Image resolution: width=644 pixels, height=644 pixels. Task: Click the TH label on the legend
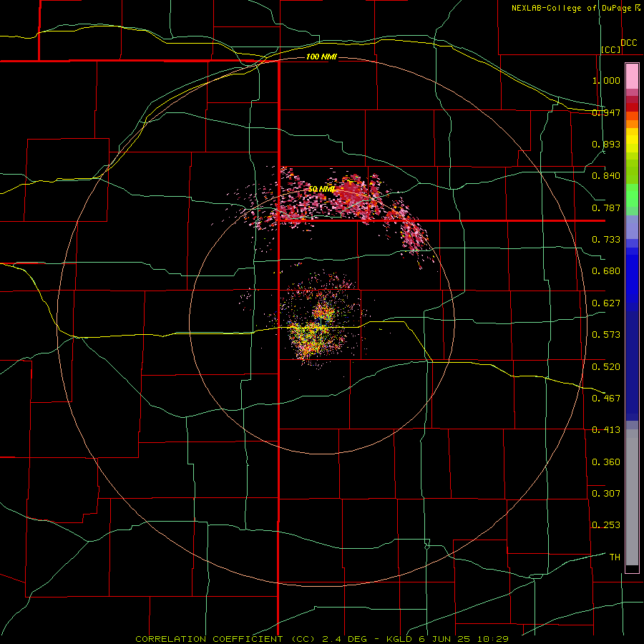coord(615,557)
